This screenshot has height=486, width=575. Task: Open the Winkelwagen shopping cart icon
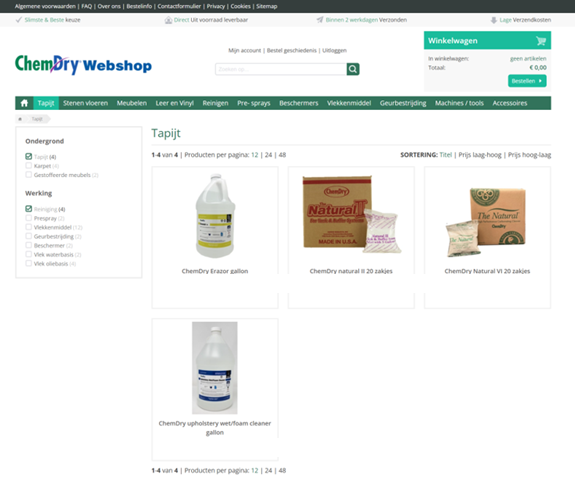click(541, 41)
